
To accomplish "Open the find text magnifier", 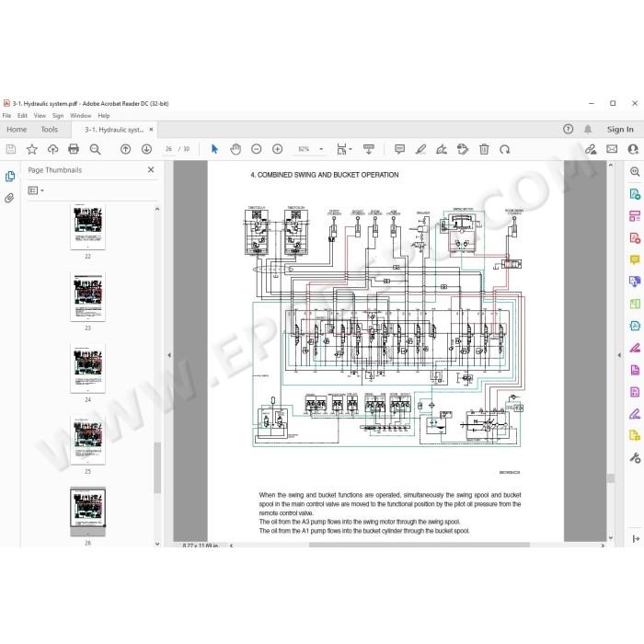I will (x=95, y=149).
